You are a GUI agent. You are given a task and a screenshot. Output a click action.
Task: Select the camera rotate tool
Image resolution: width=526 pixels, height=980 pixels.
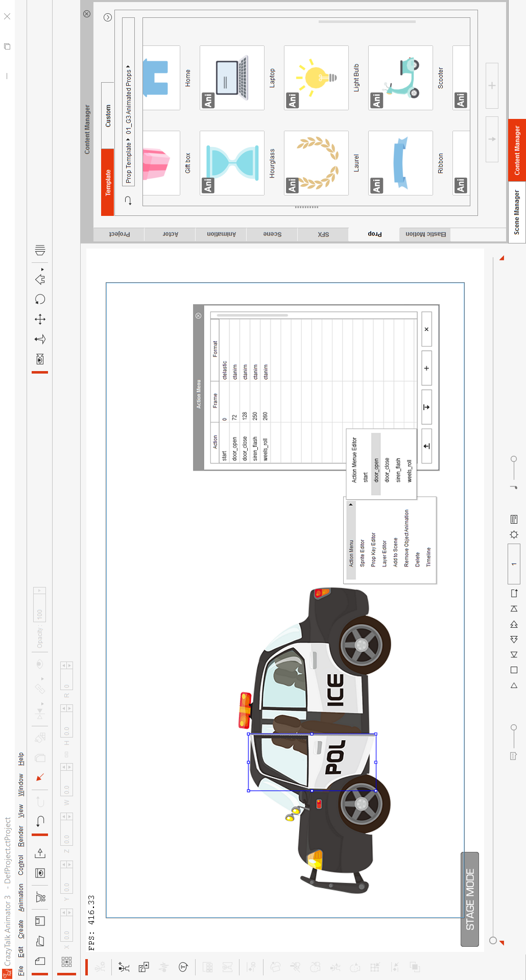tap(40, 299)
